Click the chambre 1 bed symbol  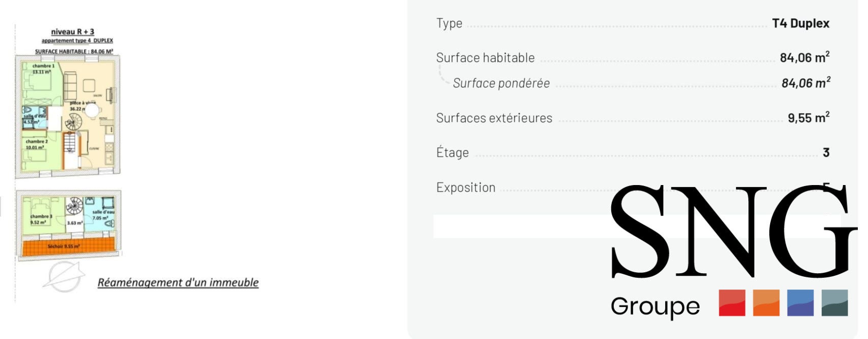coord(37,82)
